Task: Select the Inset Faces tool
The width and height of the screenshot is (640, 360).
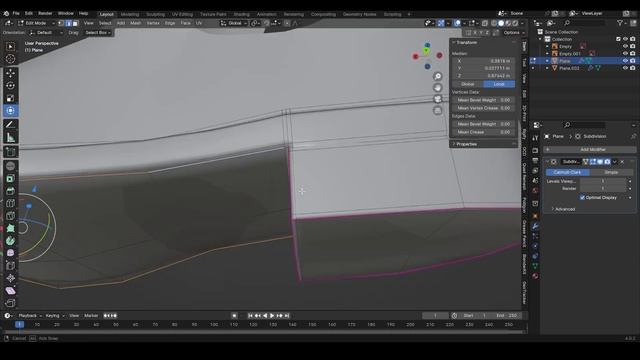Action: coord(11,179)
